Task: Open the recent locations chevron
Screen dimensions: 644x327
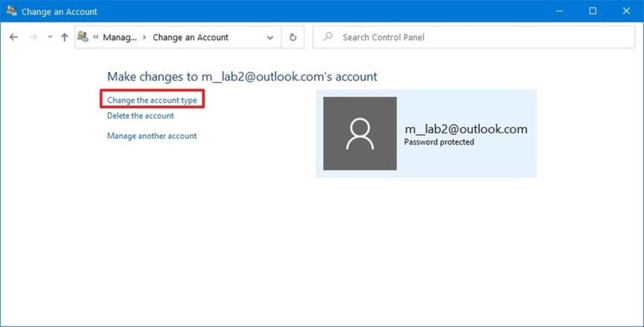Action: point(49,37)
